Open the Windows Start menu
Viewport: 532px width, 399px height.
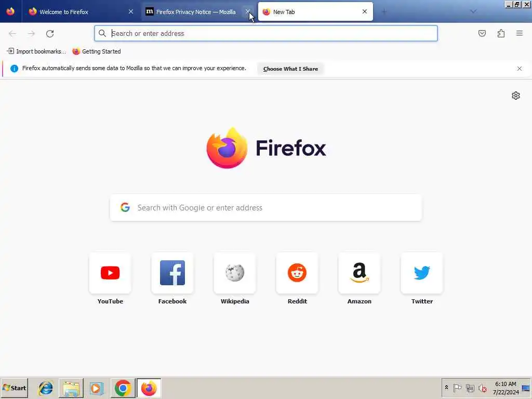click(x=14, y=388)
